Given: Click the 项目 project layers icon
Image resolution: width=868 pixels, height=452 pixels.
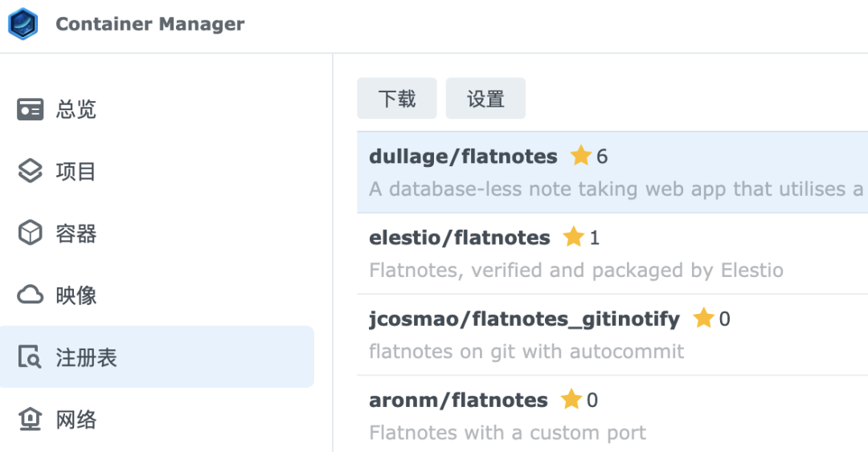Looking at the screenshot, I should pos(31,171).
